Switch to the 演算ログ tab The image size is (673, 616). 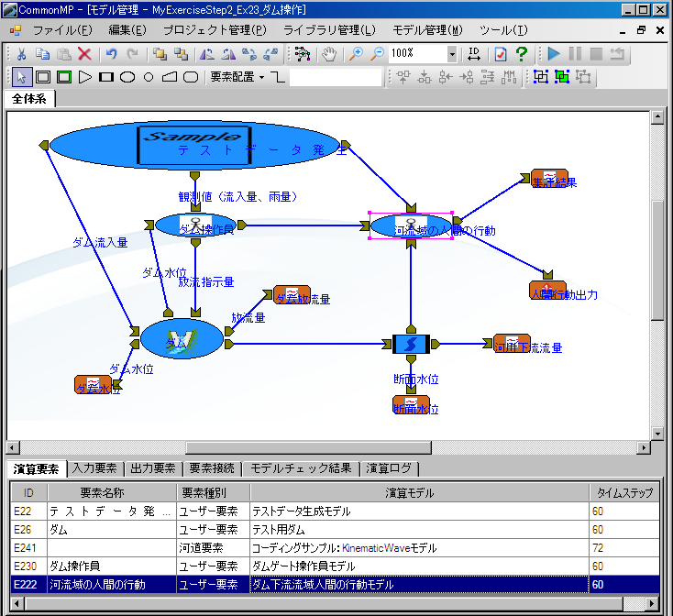tap(389, 468)
